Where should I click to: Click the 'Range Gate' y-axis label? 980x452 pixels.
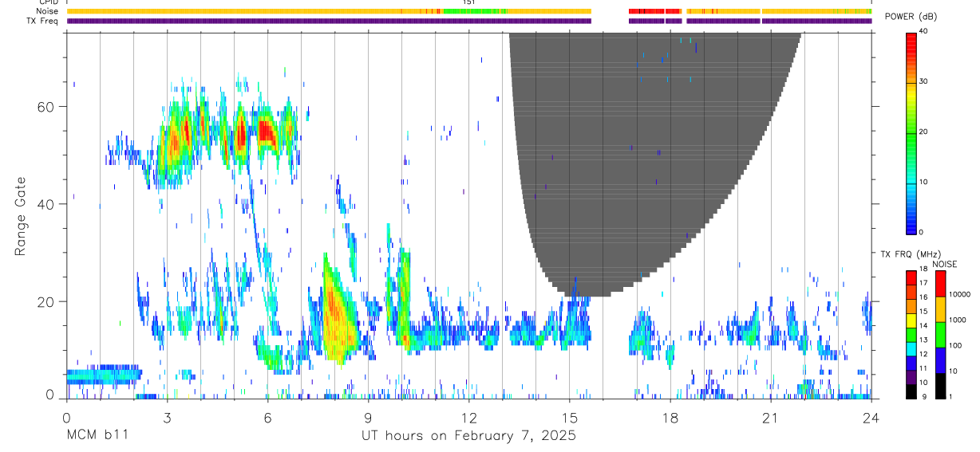[20, 215]
